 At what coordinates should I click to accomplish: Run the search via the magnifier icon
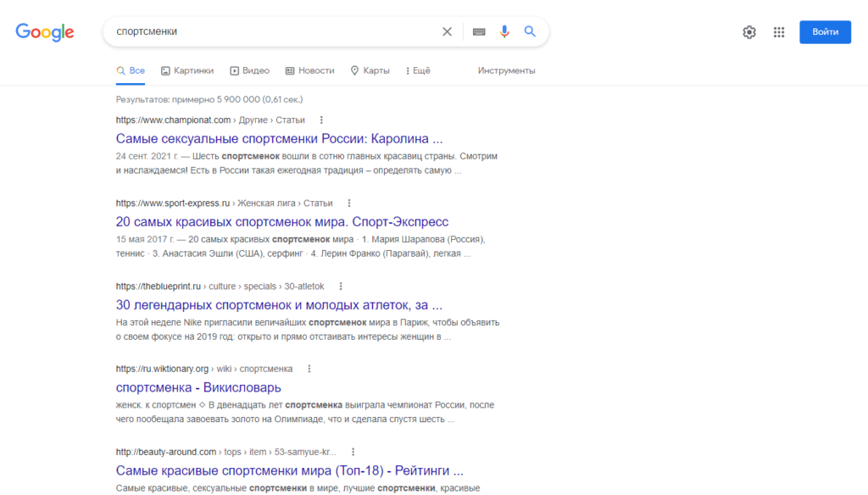tap(529, 31)
